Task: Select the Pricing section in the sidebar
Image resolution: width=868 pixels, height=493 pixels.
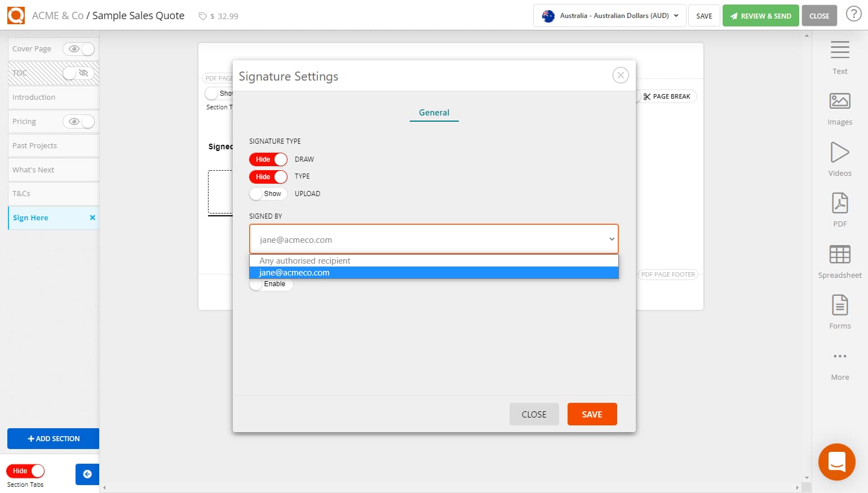Action: click(34, 121)
